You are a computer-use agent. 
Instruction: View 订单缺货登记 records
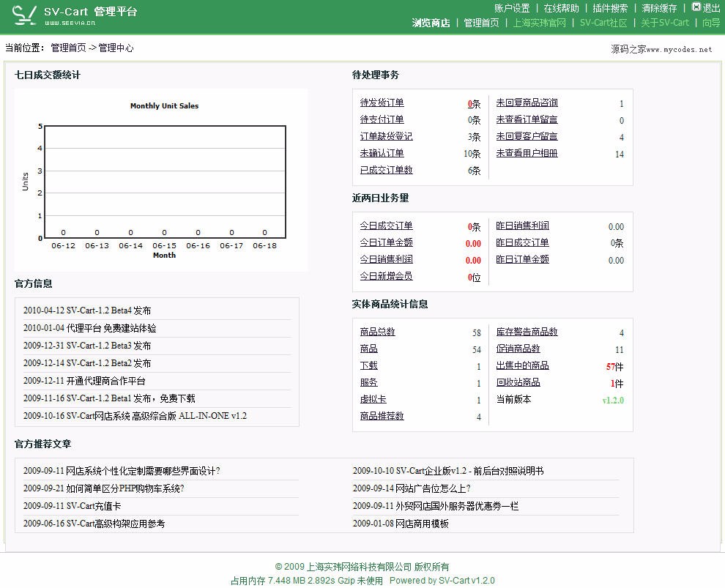[x=387, y=136]
